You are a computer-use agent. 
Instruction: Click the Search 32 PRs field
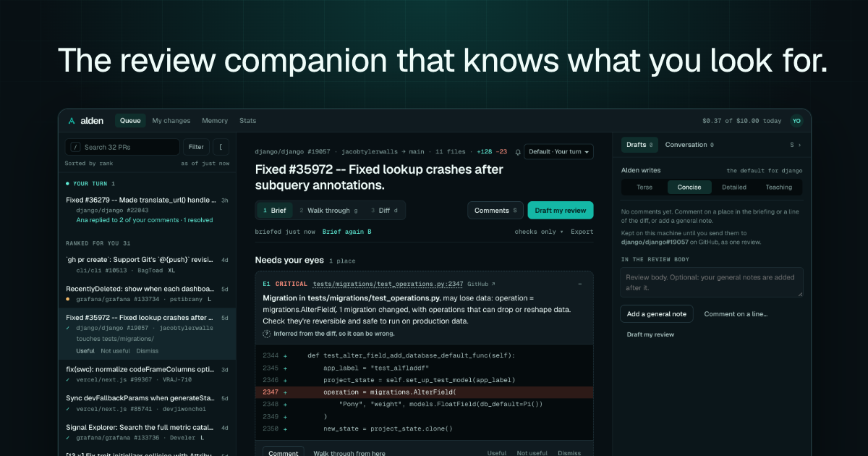122,147
